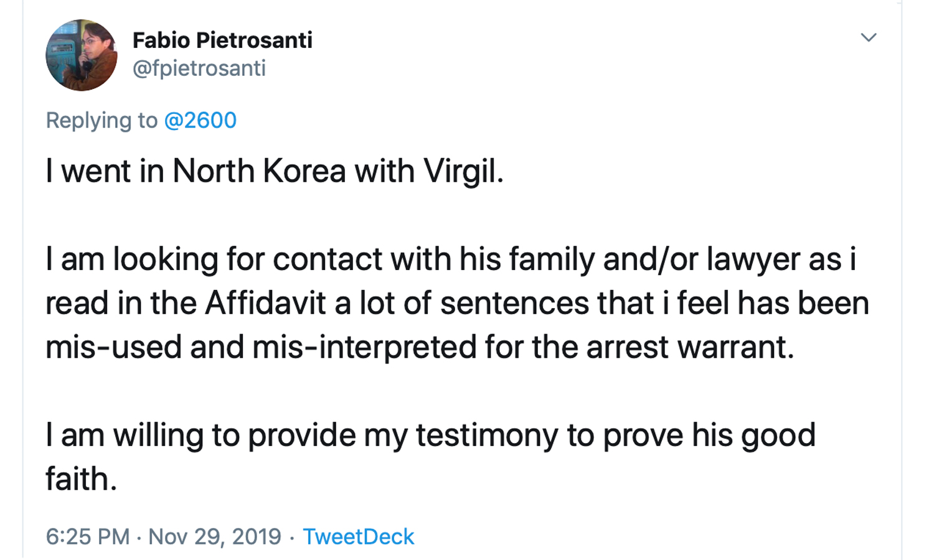Viewport: 934px width, 560px height.
Task: Click the word "mis-used"
Action: (x=113, y=347)
